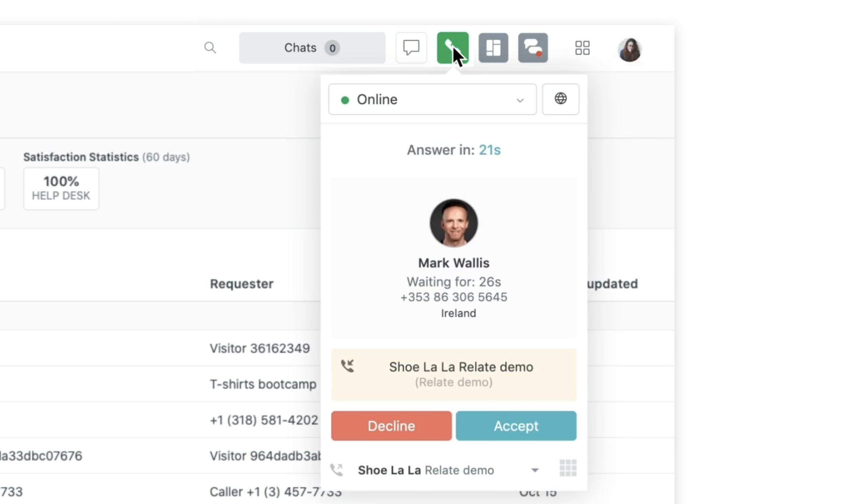Viewport: 848px width, 504px height.
Task: Click the globe/language settings icon
Action: click(560, 98)
